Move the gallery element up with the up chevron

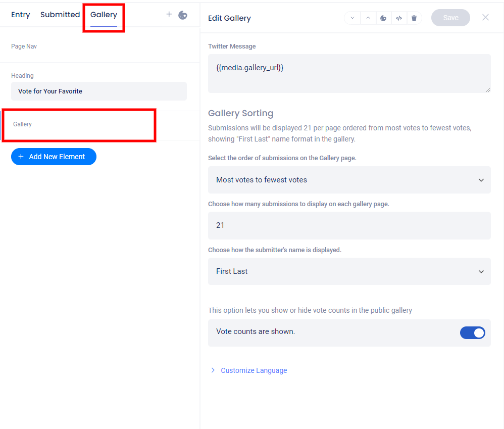tap(368, 18)
